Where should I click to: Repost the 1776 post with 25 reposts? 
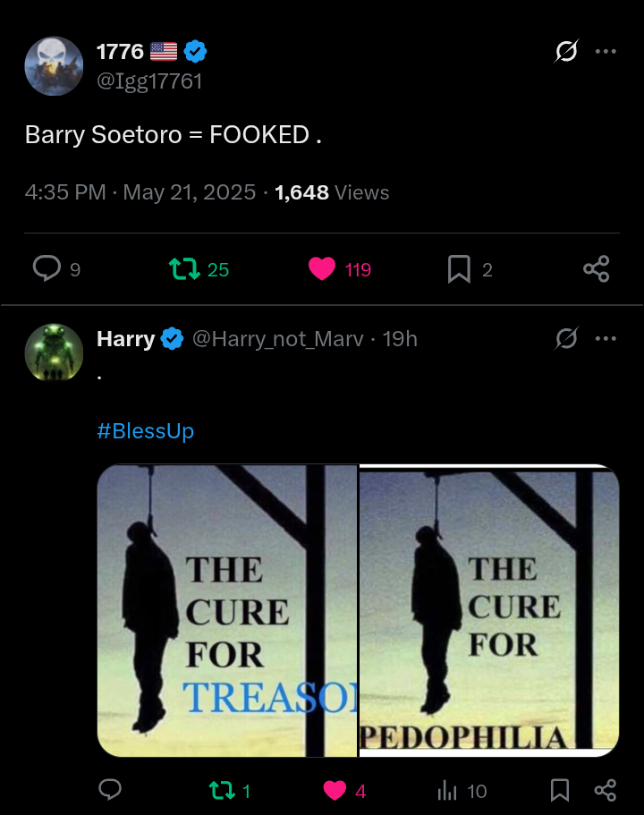(185, 268)
